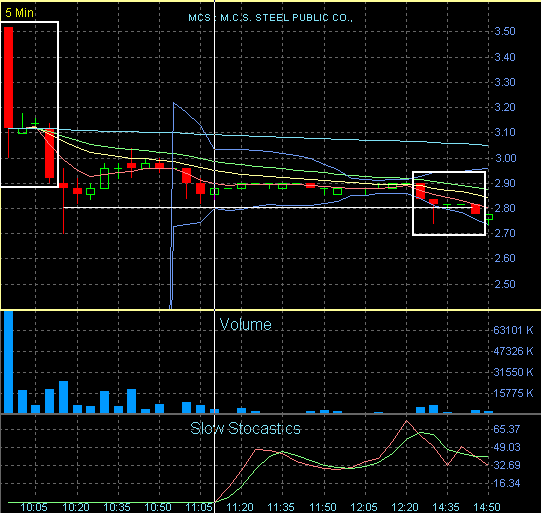Click the 65.37 stochastic scale label
Screen dimensions: 541x513
point(506,429)
